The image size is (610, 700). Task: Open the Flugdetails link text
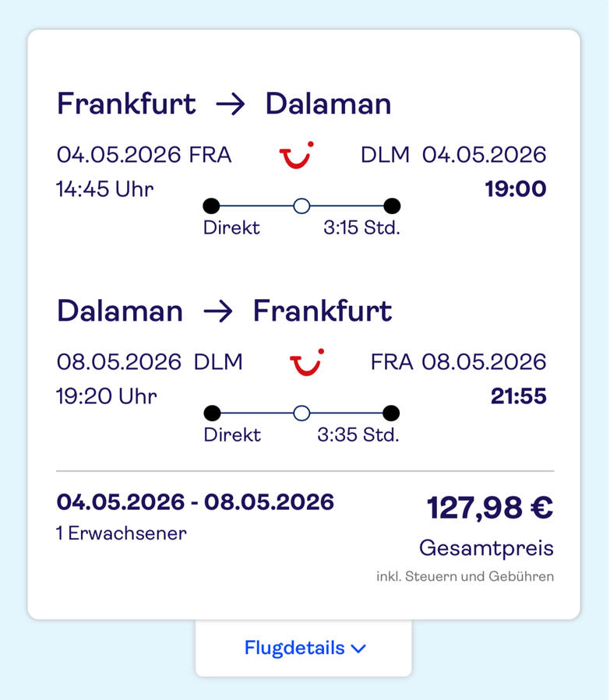(x=294, y=648)
